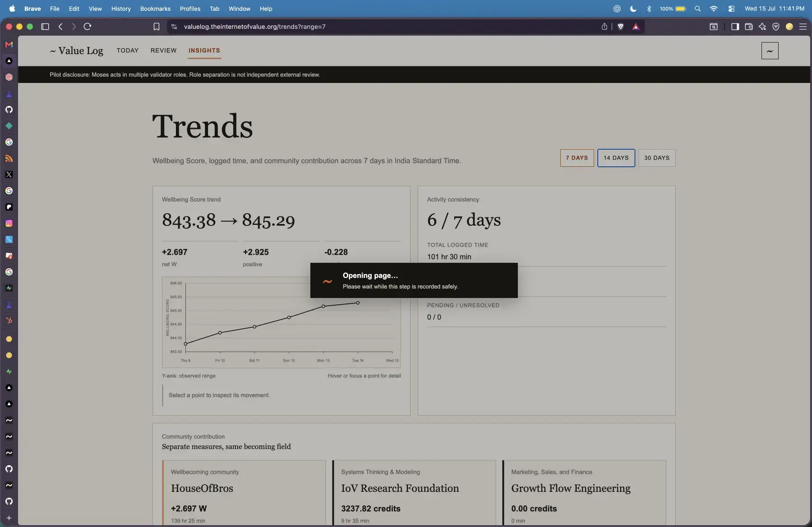Select the Tue 14 data point on chart
The width and height of the screenshot is (812, 527).
pyautogui.click(x=358, y=303)
